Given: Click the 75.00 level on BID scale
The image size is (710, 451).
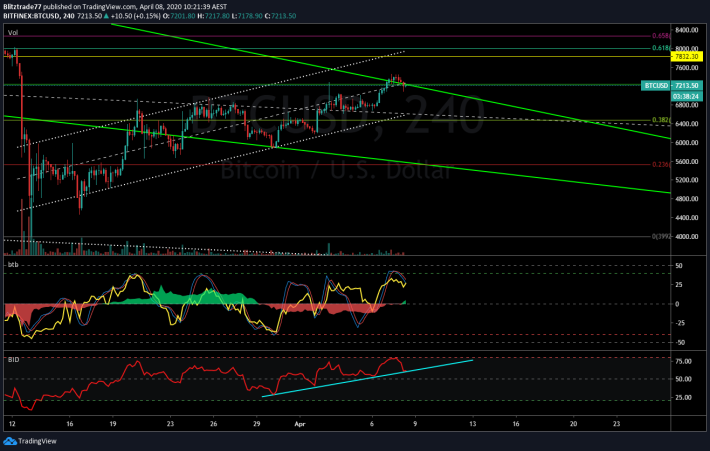Looking at the screenshot, I should (x=683, y=361).
